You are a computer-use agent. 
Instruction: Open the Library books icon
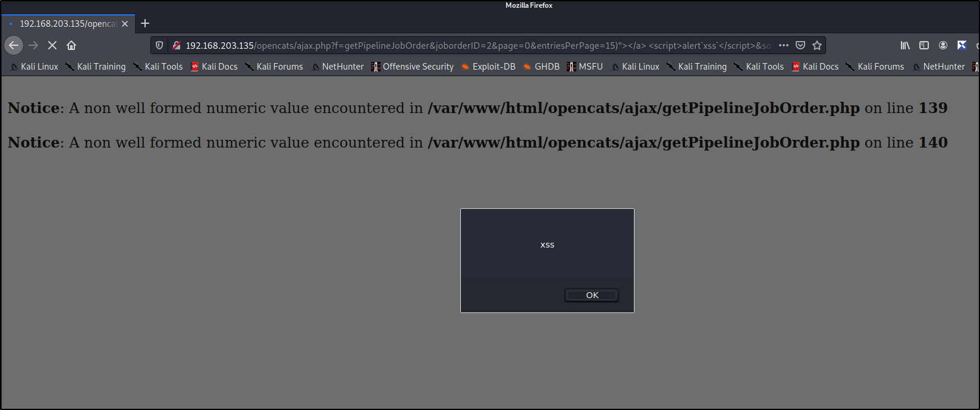(905, 45)
